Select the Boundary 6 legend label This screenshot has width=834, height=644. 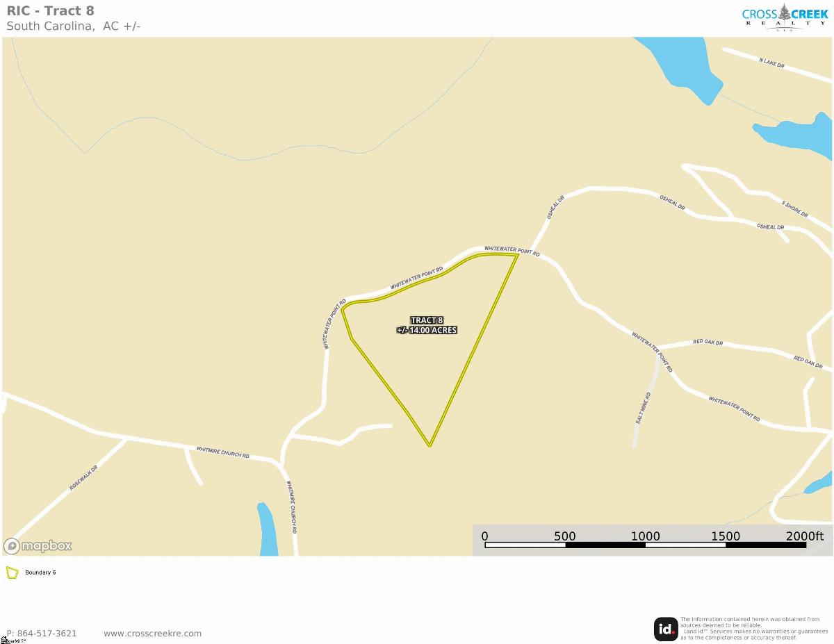[x=40, y=572]
